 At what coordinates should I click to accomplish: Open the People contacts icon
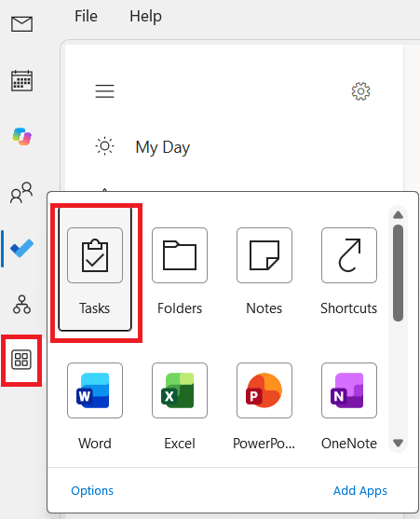click(x=21, y=192)
